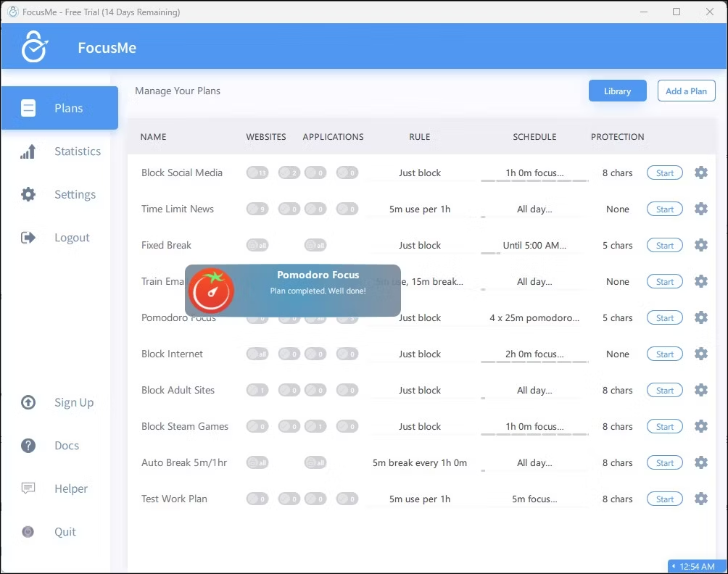Go to Statistics in the sidebar

59,151
